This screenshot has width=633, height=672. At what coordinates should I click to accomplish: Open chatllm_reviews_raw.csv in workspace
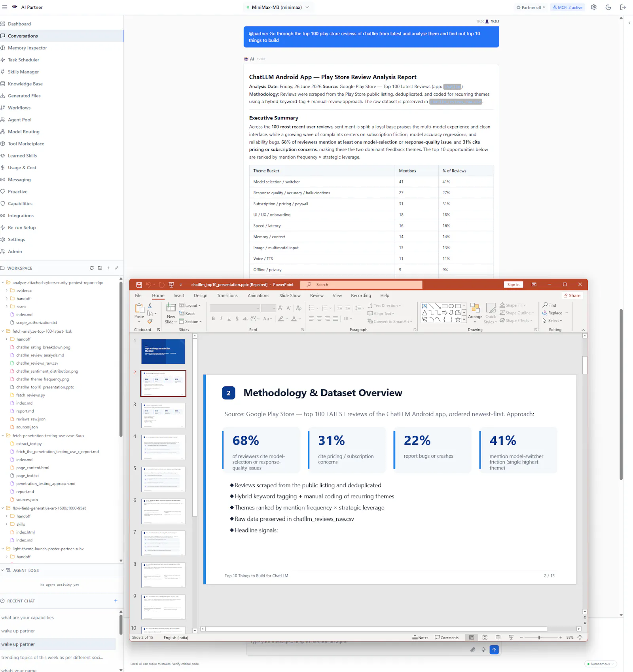37,363
